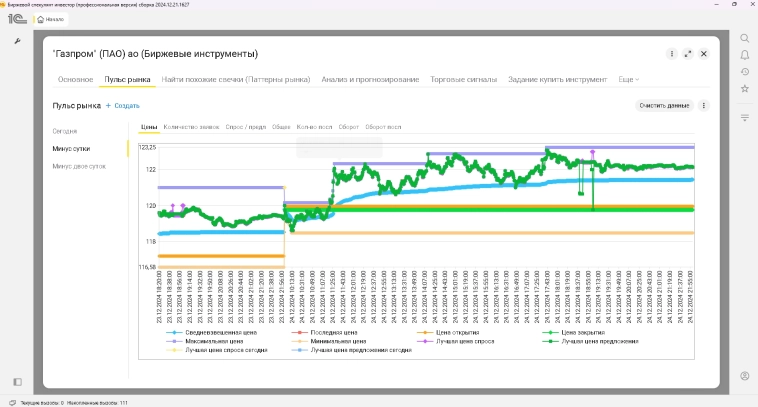Toggle Средневзвешенная цена series in legend
758x407 pixels.
(x=213, y=332)
